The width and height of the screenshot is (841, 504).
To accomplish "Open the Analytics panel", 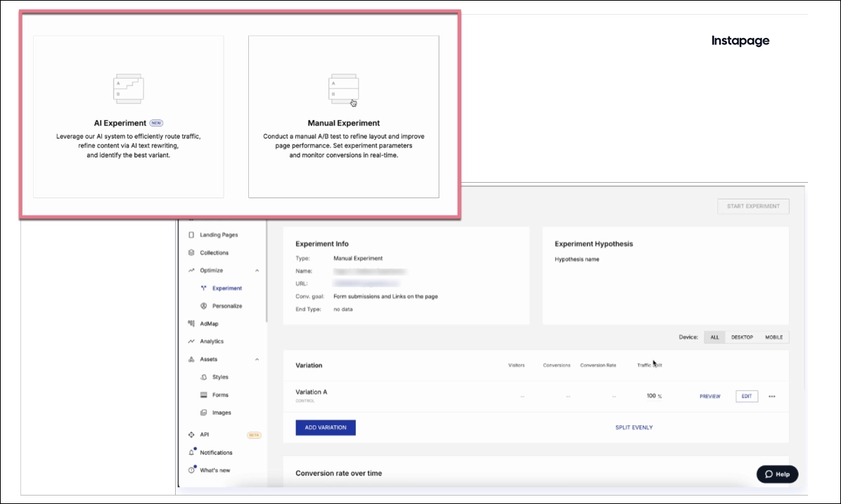I will 191,342.
